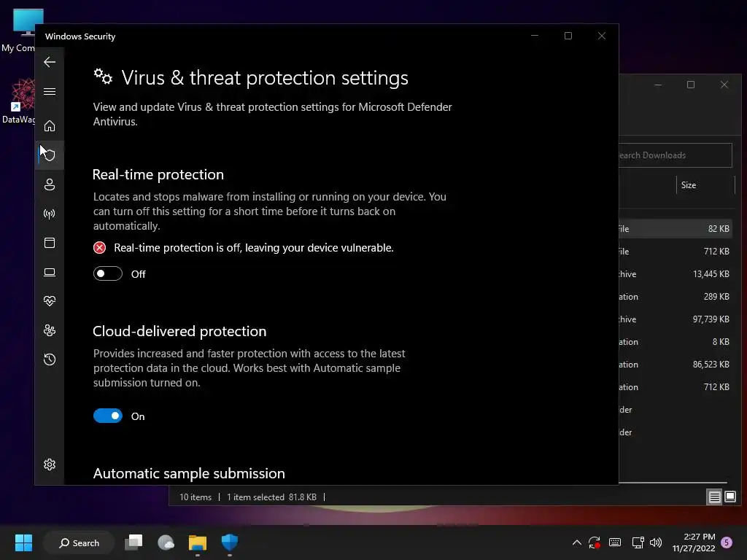
Task: Click the red real-time protection warning icon
Action: pos(99,248)
